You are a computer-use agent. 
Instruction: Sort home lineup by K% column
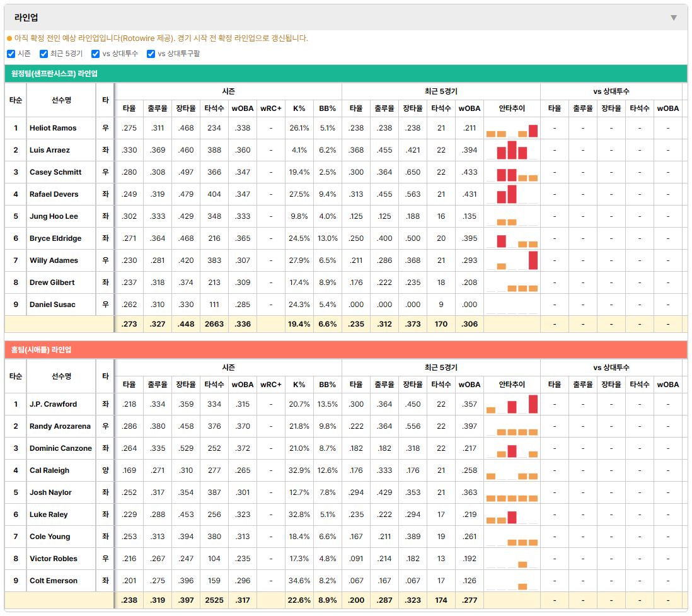(x=299, y=385)
